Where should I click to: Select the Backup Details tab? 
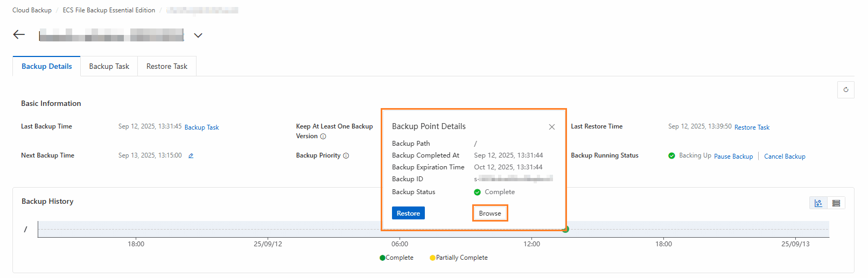coord(47,67)
